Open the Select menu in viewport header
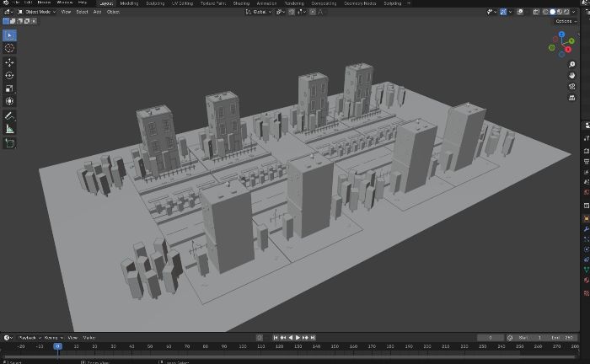This screenshot has width=590, height=364. click(x=82, y=12)
